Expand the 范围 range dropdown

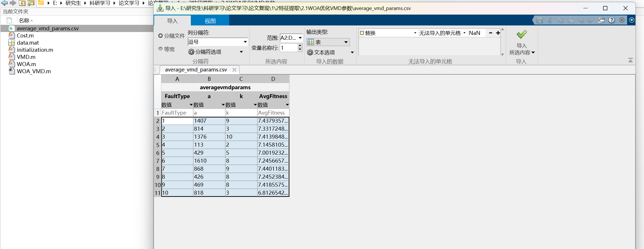click(300, 38)
